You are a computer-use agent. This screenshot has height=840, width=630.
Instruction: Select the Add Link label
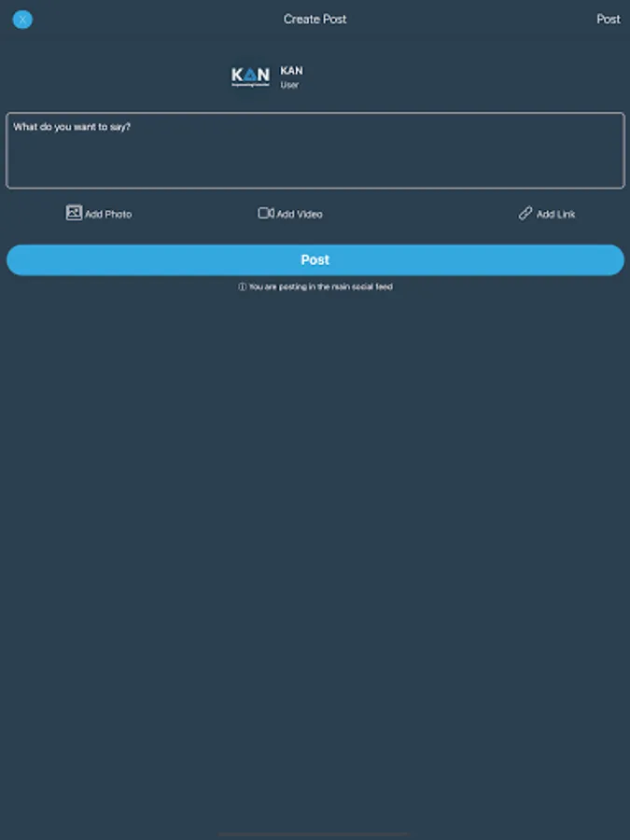coord(555,215)
